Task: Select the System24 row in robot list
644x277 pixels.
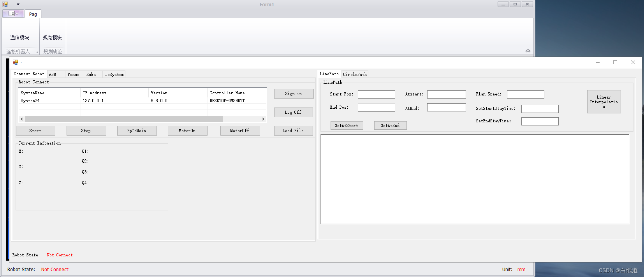Action: 143,101
